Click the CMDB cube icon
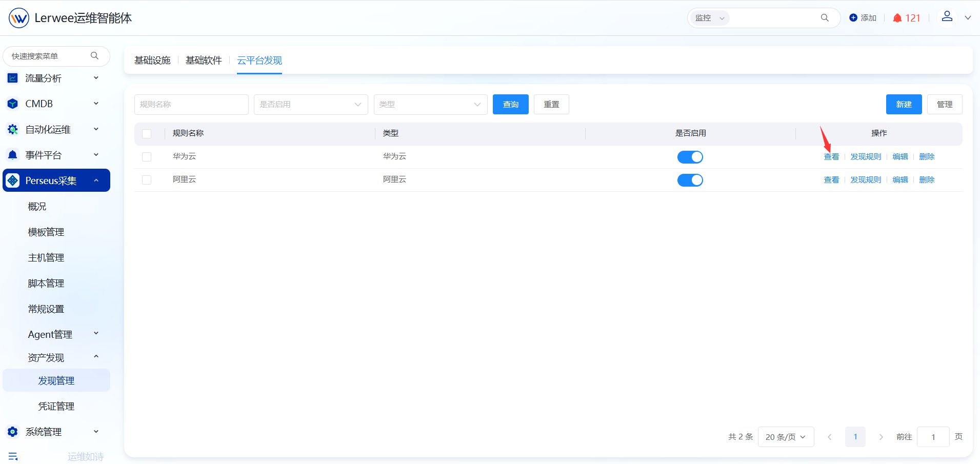Screen dimensions: 980x464 pyautogui.click(x=13, y=104)
